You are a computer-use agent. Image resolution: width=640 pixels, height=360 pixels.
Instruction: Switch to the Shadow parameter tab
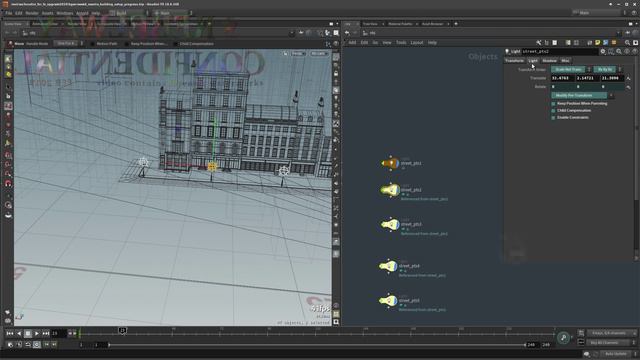(x=549, y=60)
